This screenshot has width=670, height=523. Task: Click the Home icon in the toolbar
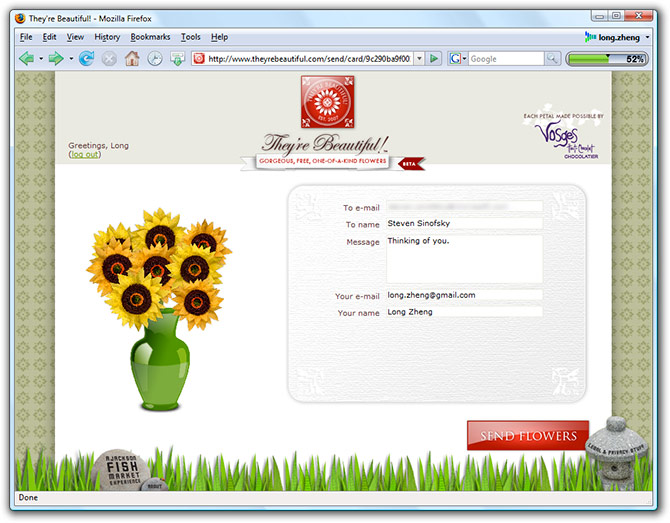[132, 59]
